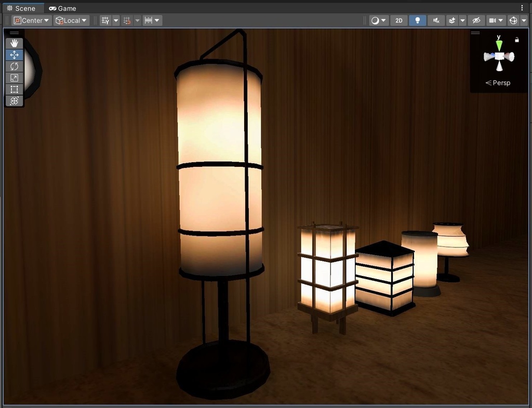Select the black pyramid-top cube lantern
532x408 pixels.
(385, 279)
